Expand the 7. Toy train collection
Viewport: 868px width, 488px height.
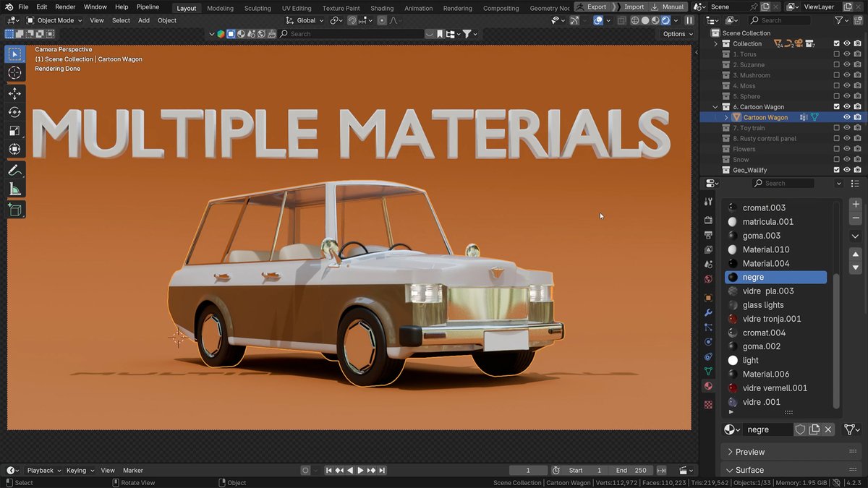point(715,127)
